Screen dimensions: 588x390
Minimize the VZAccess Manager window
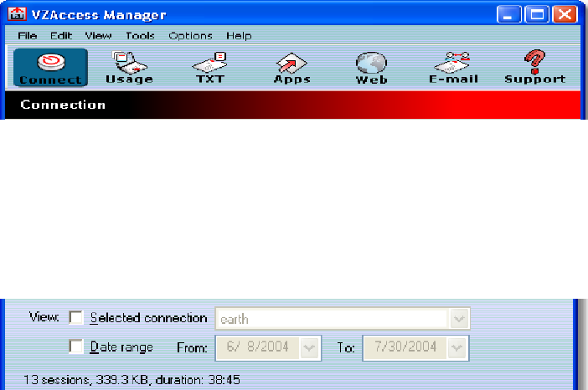click(x=509, y=14)
